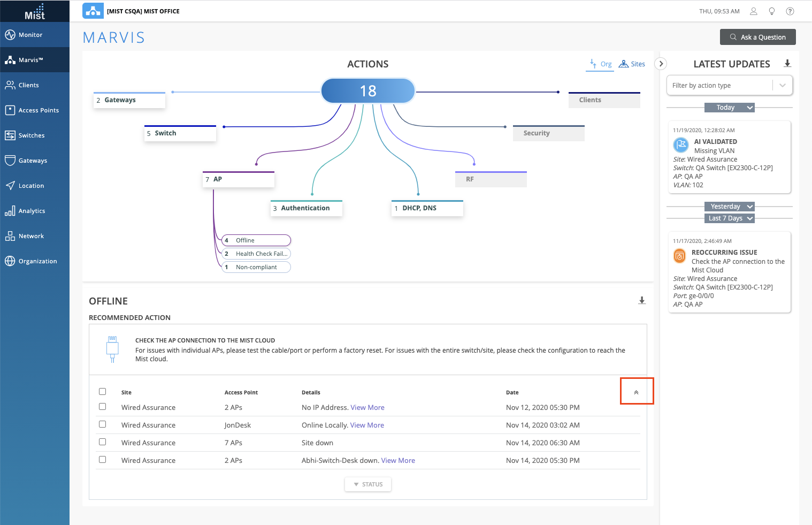Go to Access Points in sidebar

[39, 110]
